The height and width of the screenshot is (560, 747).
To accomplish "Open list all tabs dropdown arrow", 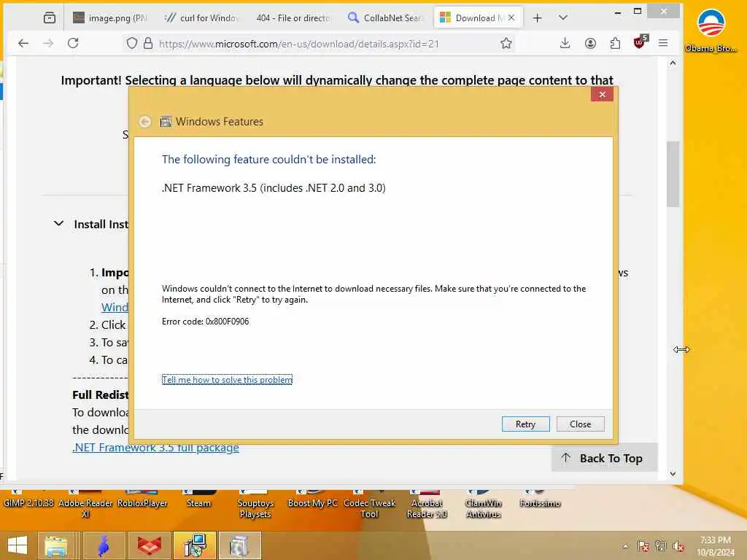I will (562, 17).
